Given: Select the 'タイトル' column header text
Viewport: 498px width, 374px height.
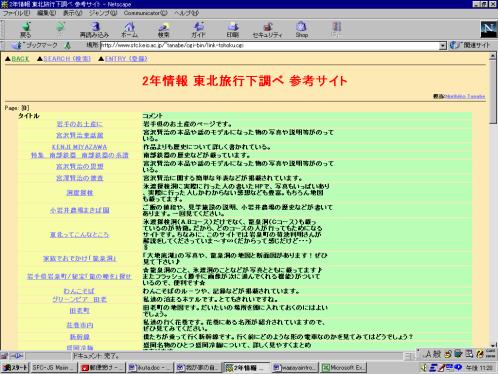Looking at the screenshot, I should point(29,116).
